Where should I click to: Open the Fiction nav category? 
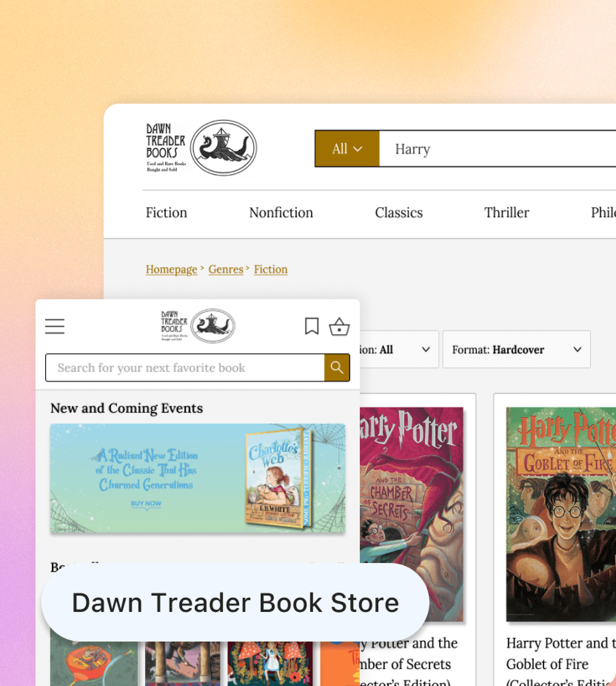click(x=167, y=213)
